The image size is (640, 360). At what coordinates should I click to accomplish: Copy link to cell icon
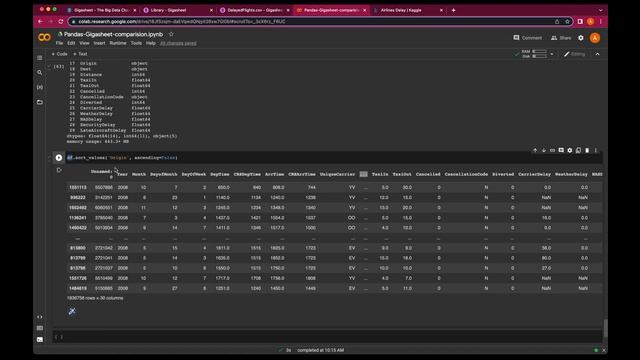(552, 151)
